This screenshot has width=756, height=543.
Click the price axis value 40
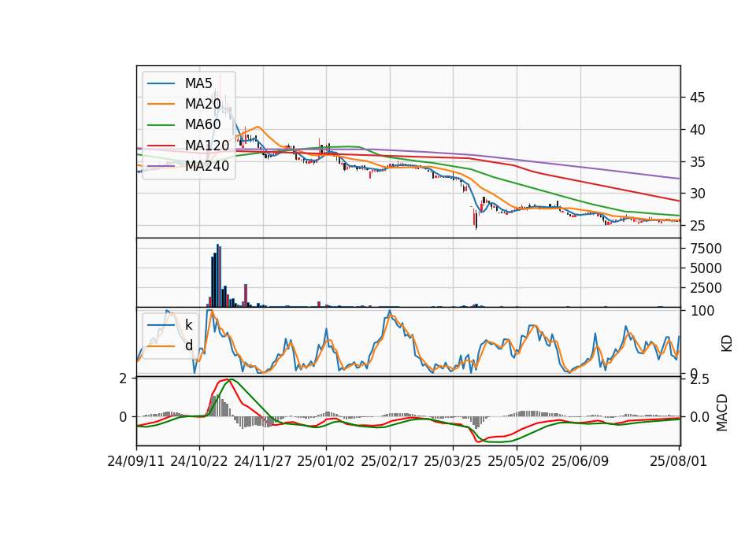(697, 130)
